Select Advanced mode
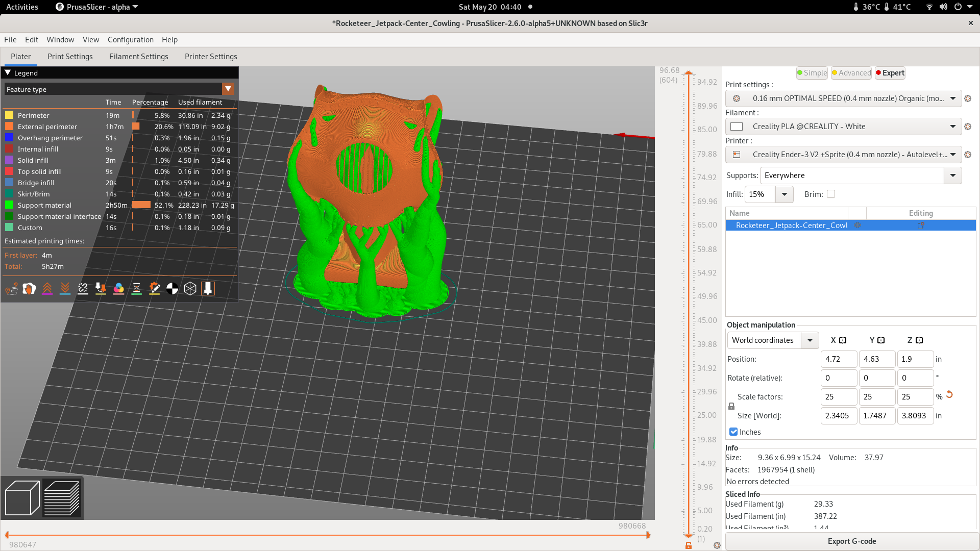The image size is (980, 551). 851,73
